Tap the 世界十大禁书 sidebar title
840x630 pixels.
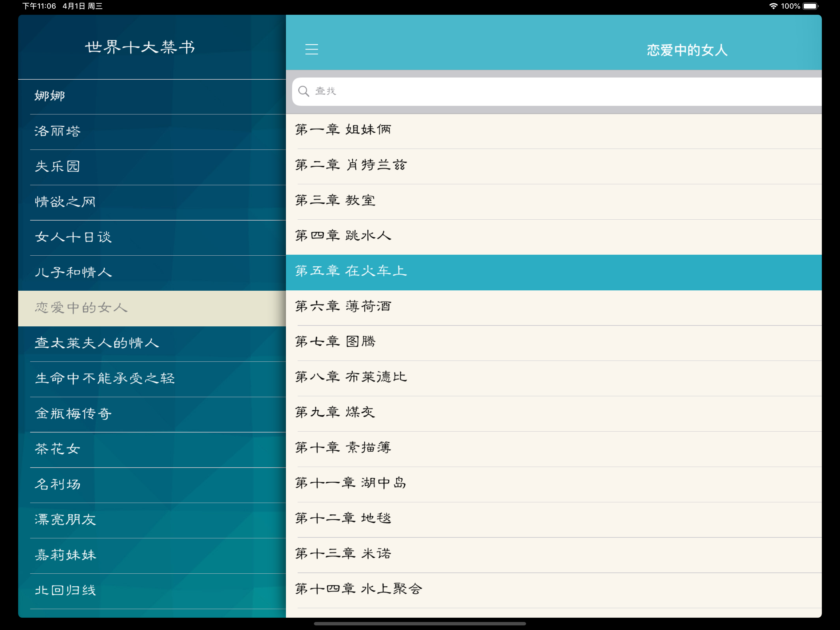click(140, 47)
